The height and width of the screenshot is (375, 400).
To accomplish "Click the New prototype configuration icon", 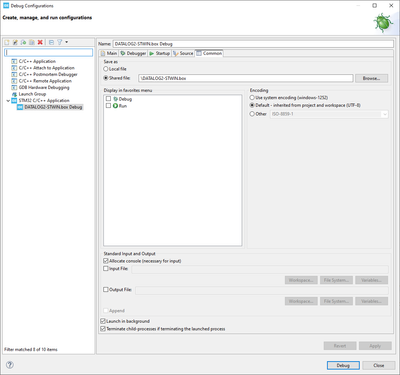I will click(x=15, y=42).
